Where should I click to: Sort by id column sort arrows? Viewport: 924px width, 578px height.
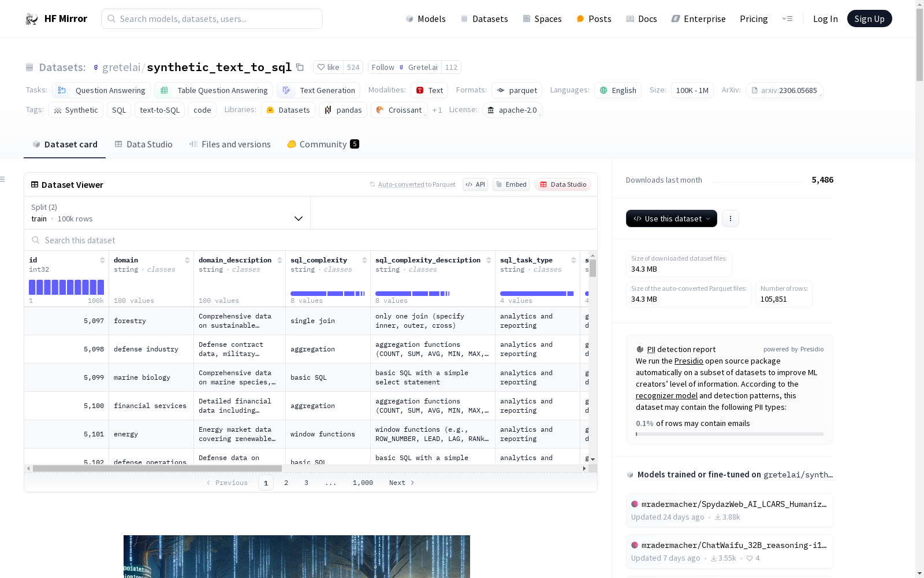102,260
